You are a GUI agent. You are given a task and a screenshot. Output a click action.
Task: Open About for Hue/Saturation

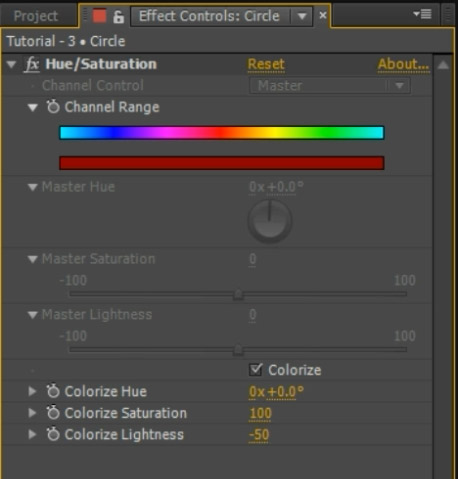tap(403, 64)
